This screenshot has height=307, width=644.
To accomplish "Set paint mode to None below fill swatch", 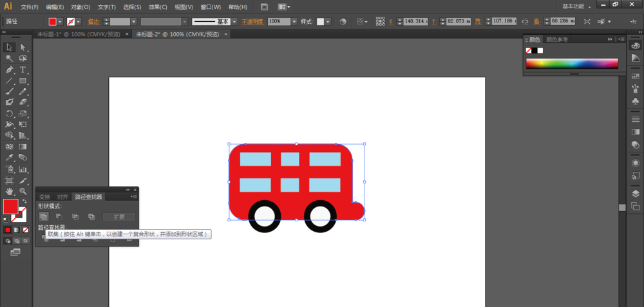I will point(26,230).
